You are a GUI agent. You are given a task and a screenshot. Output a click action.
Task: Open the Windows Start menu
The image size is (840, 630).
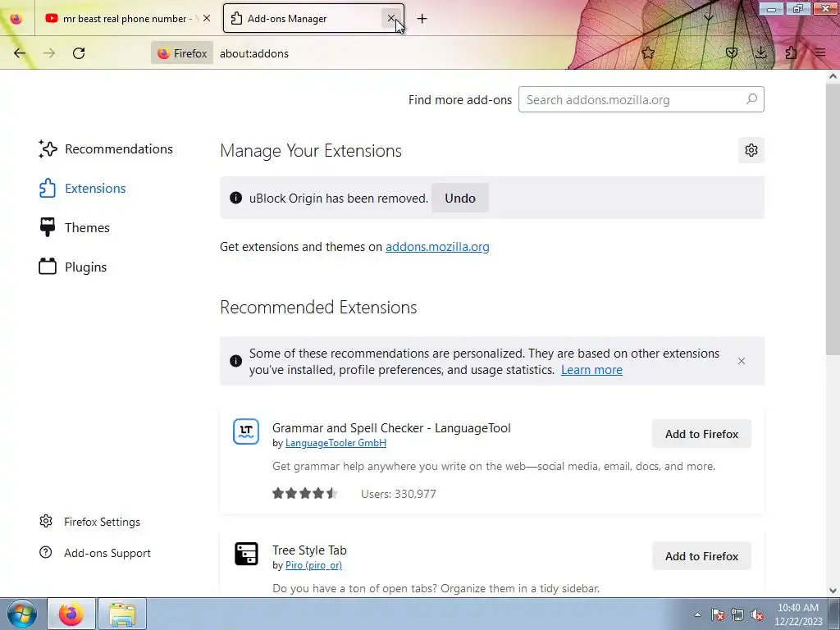pos(22,614)
